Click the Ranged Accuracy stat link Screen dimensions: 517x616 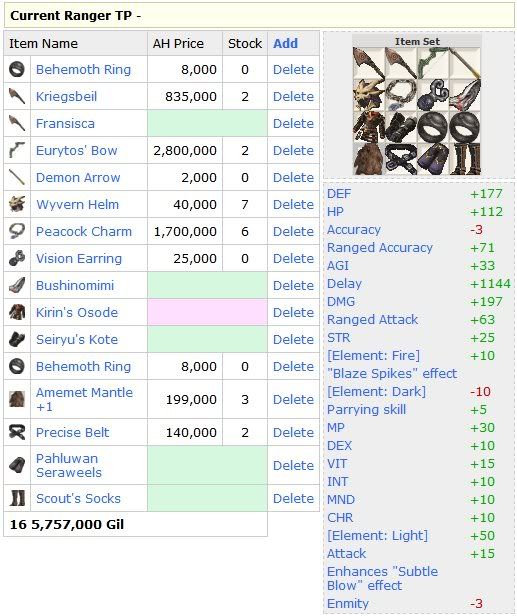(x=380, y=248)
